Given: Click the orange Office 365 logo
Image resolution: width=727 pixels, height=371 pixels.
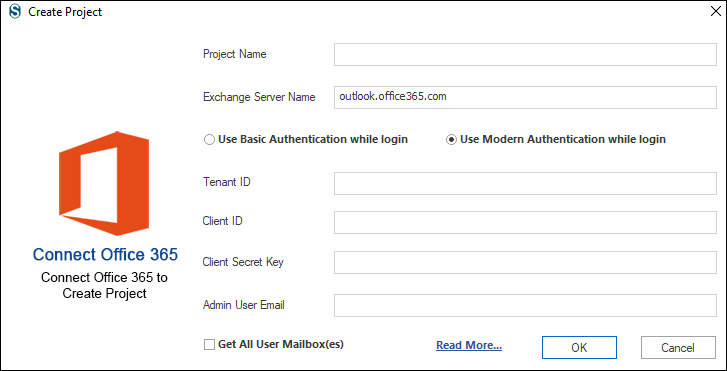Looking at the screenshot, I should click(x=104, y=183).
